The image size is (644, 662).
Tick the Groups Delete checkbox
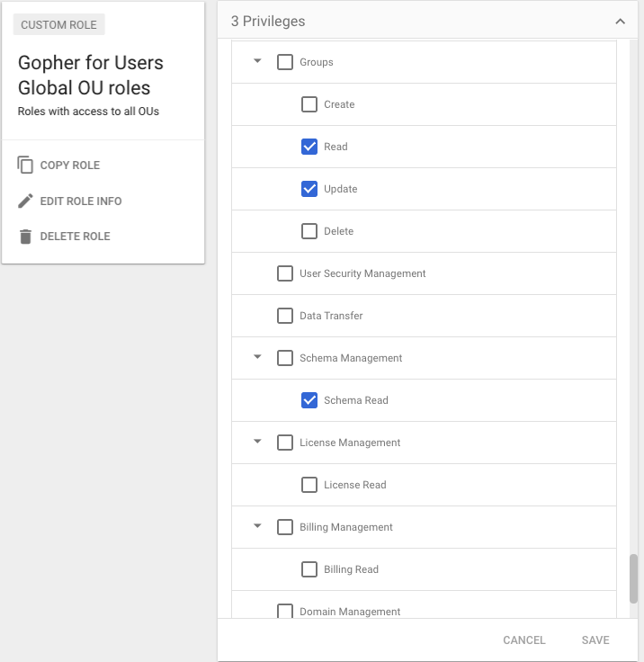[309, 231]
